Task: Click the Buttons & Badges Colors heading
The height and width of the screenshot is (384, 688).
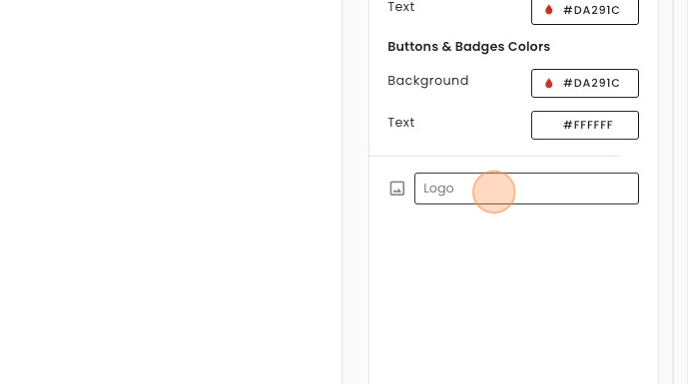Action: click(469, 47)
